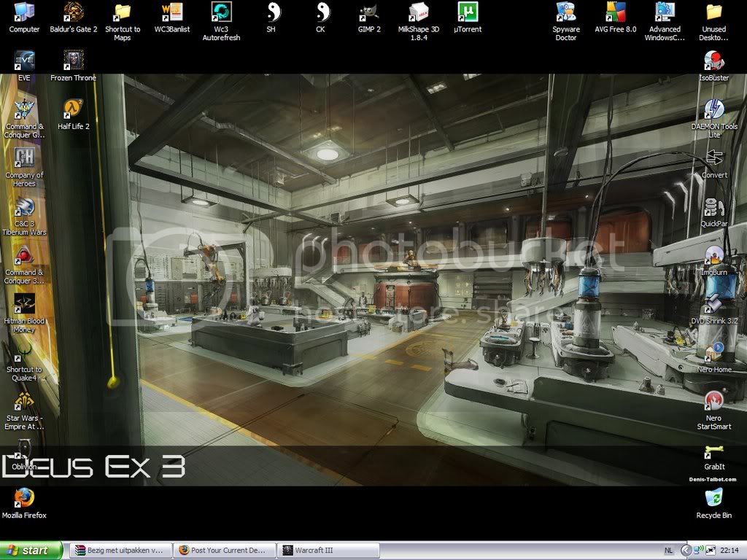Switch to the Warcraft III taskbar button
Image resolution: width=747 pixels, height=560 pixels.
click(x=328, y=551)
